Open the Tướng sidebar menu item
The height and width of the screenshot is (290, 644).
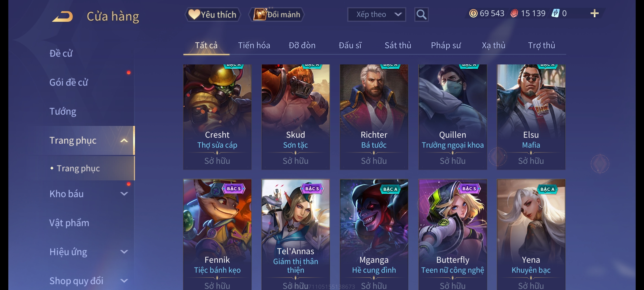pyautogui.click(x=63, y=111)
